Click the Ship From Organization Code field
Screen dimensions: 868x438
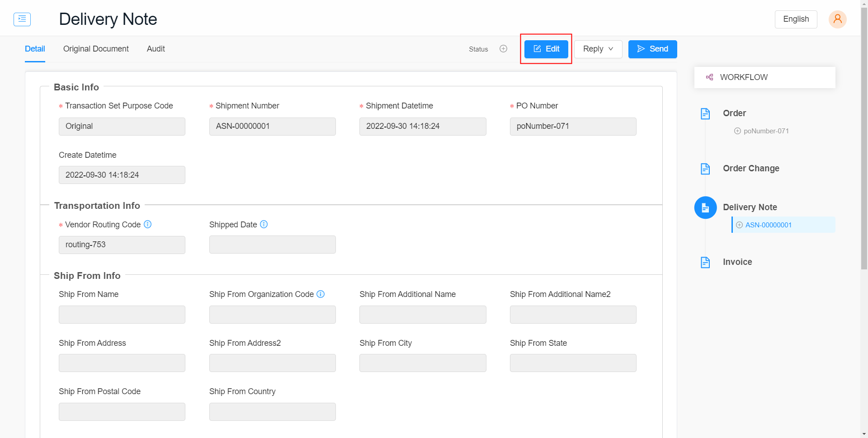point(272,315)
